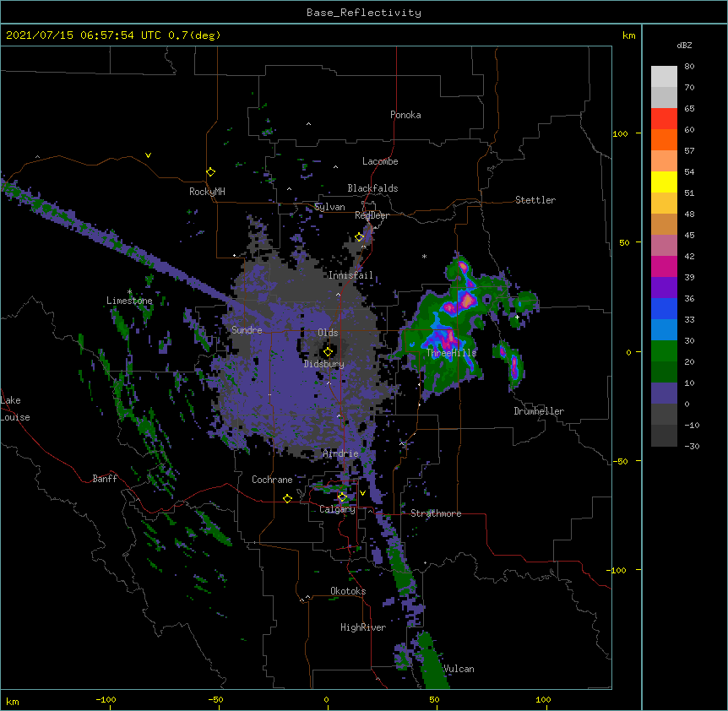The image size is (728, 711).
Task: Click the Blackfalds city label
Action: (x=372, y=188)
